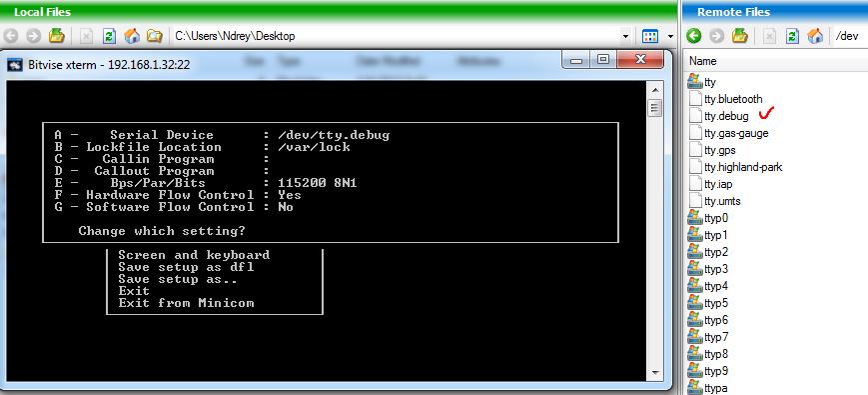Click the Name column header in Remote Files
Image resolution: width=868 pixels, height=395 pixels.
703,61
